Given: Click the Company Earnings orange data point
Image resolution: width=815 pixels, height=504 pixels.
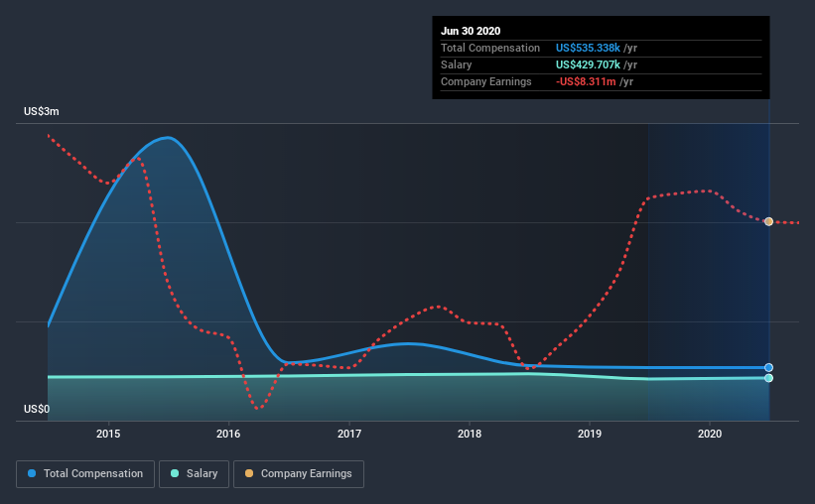Looking at the screenshot, I should click(768, 221).
